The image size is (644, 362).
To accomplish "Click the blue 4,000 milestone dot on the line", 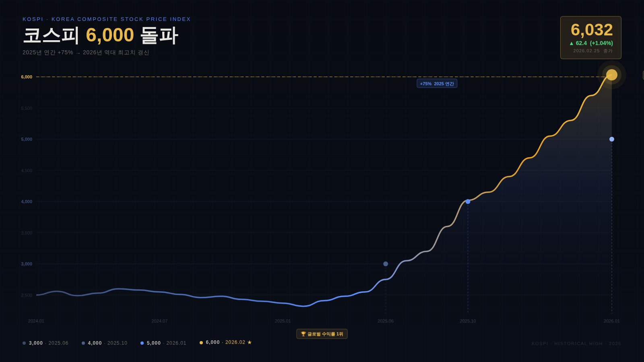I will tap(468, 202).
